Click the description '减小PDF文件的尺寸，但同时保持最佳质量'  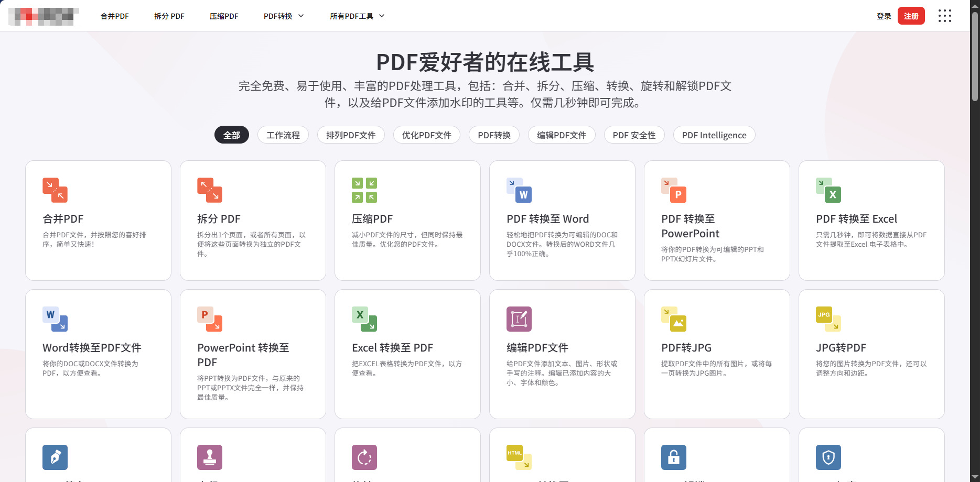pyautogui.click(x=407, y=239)
